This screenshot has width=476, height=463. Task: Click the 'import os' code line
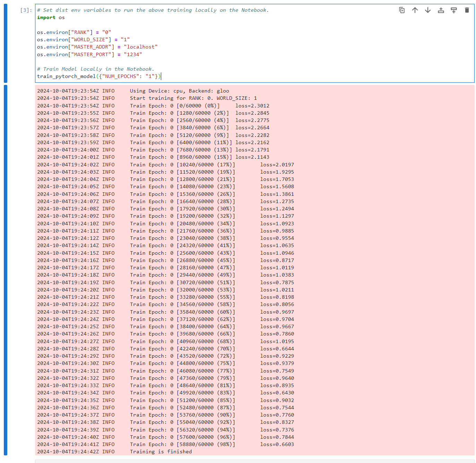click(51, 17)
